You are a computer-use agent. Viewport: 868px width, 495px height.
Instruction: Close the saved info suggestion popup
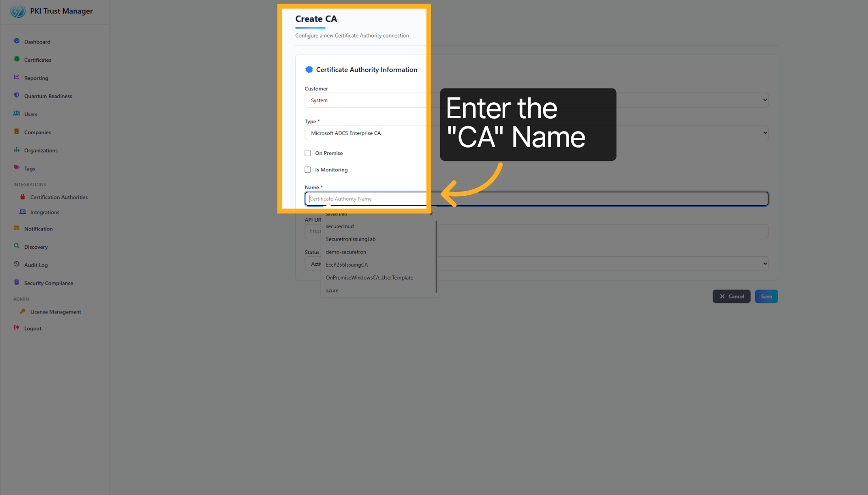[x=431, y=214]
